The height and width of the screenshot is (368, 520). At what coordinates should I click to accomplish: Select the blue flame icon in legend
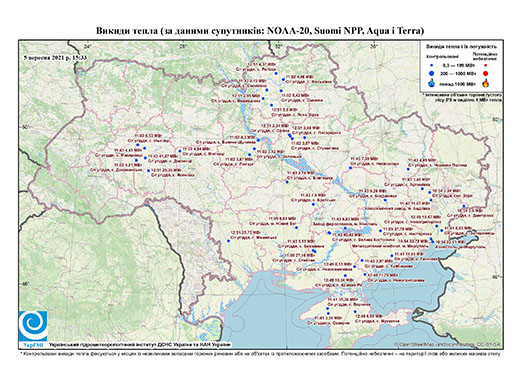click(431, 83)
